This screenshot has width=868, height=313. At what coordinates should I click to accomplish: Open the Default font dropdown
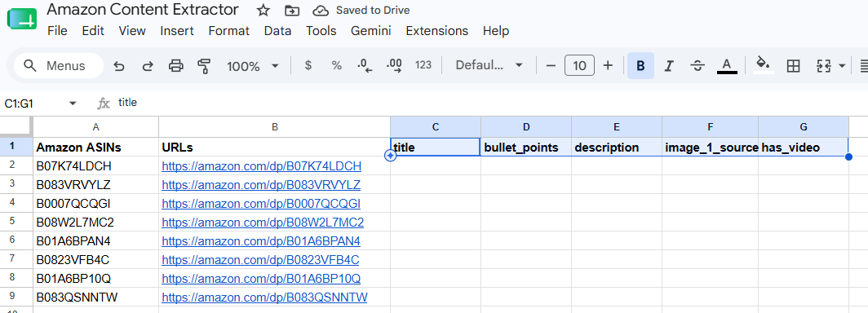click(x=489, y=65)
